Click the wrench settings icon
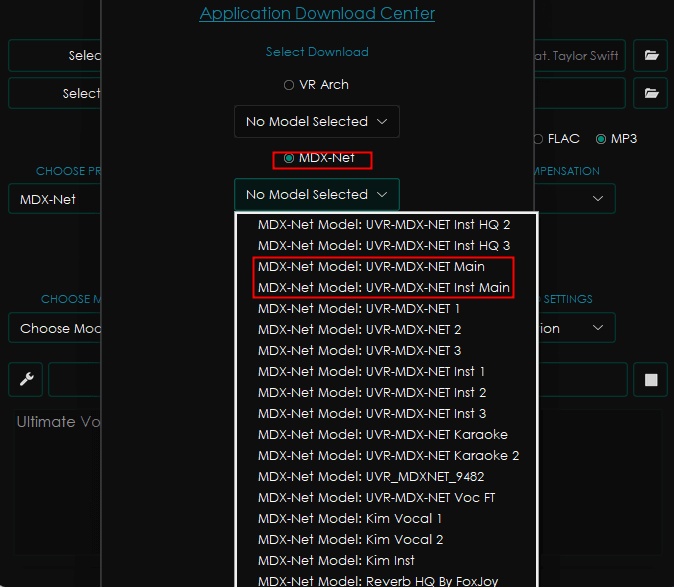Screen dimensions: 674x587 (x=26, y=379)
